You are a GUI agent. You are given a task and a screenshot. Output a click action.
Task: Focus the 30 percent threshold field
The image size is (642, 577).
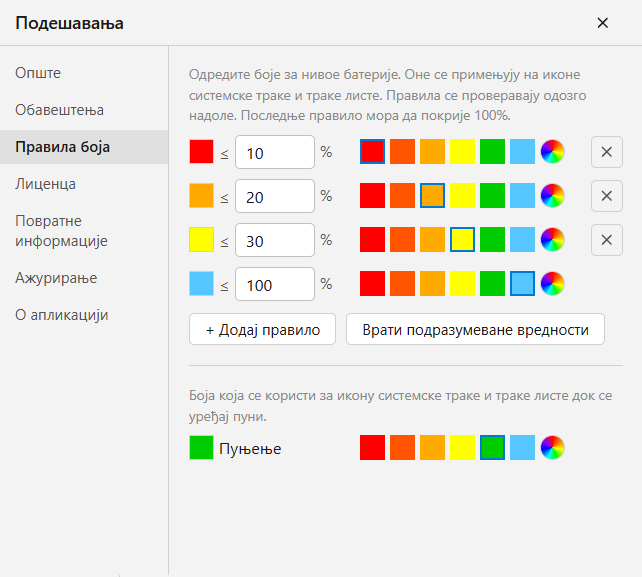pyautogui.click(x=275, y=240)
